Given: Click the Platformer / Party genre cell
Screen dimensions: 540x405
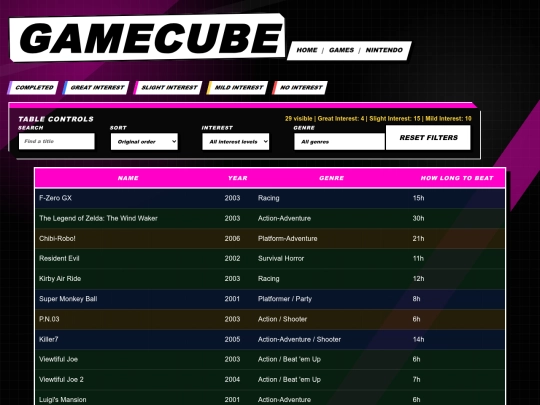Looking at the screenshot, I should pyautogui.click(x=285, y=299).
